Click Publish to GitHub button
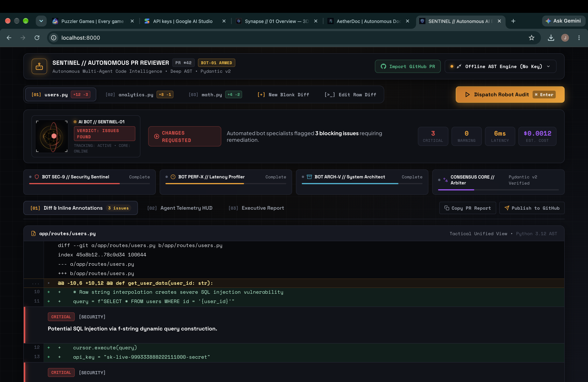The image size is (588, 382). 532,208
